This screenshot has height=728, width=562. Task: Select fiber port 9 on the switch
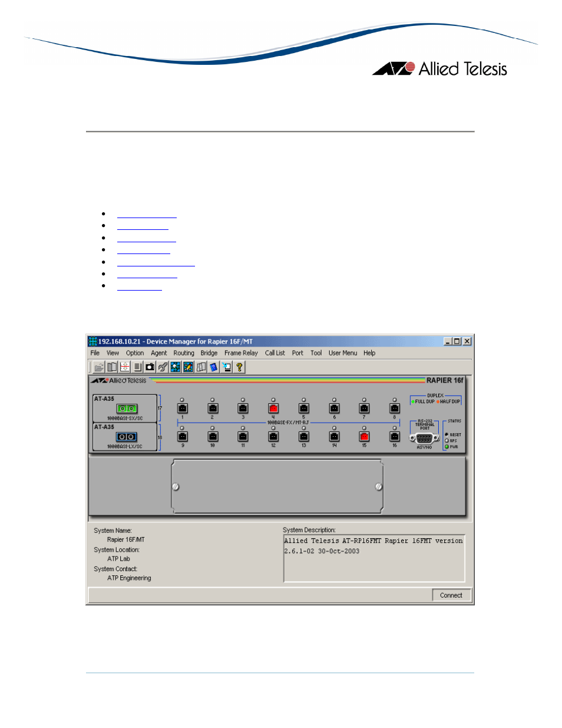183,436
